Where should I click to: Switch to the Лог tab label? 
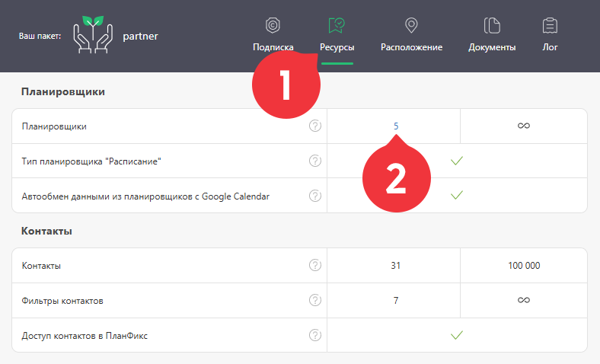550,47
